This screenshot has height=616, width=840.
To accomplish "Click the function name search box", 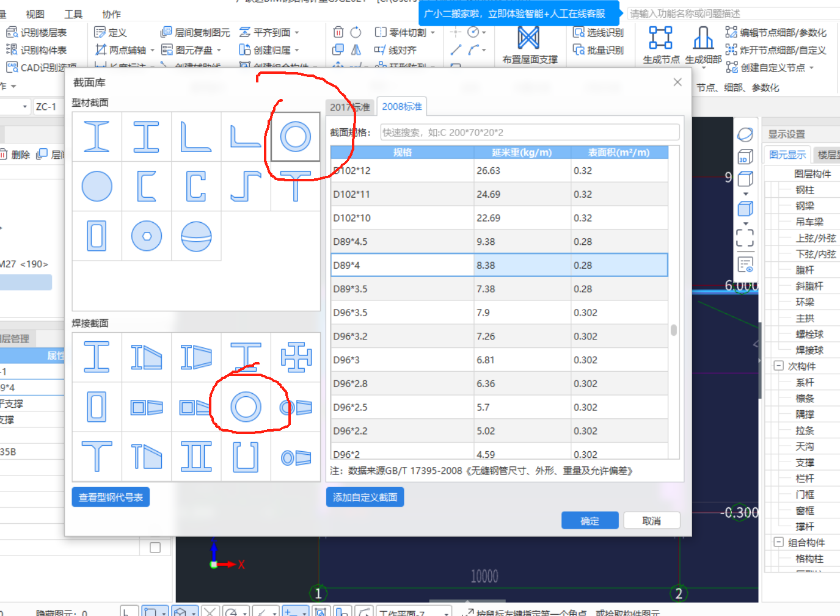I will pos(733,13).
